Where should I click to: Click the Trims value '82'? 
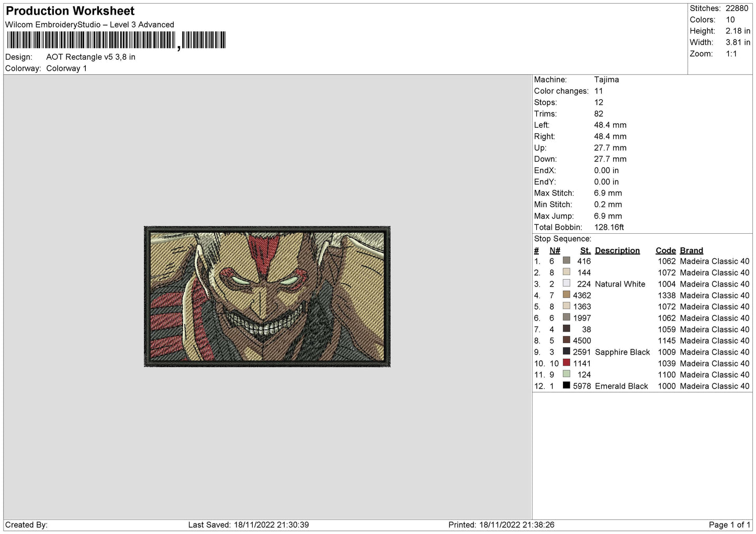(599, 114)
